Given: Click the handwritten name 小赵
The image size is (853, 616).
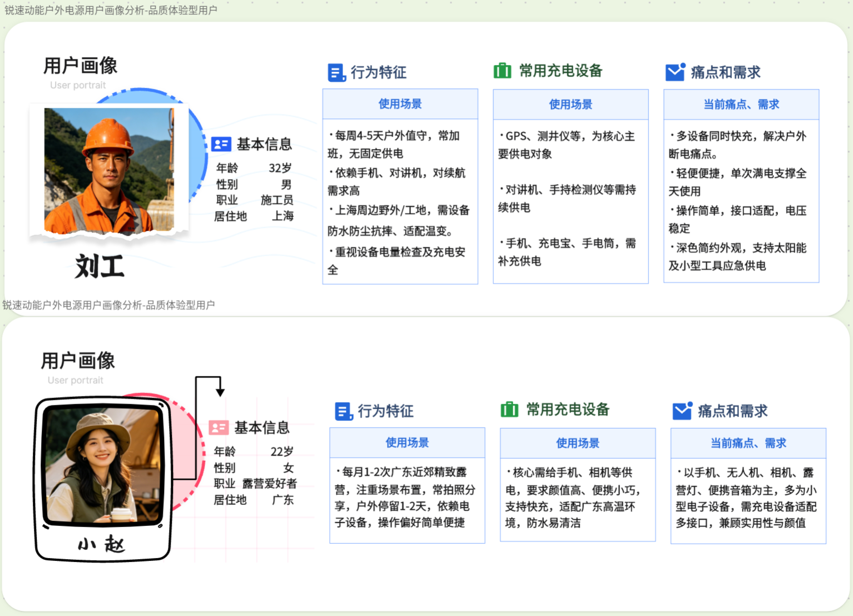Looking at the screenshot, I should click(x=102, y=544).
